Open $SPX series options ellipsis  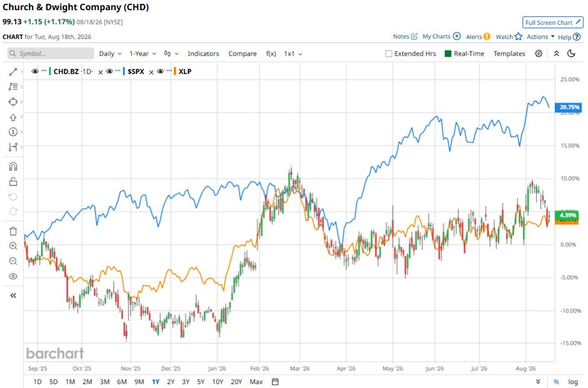118,71
